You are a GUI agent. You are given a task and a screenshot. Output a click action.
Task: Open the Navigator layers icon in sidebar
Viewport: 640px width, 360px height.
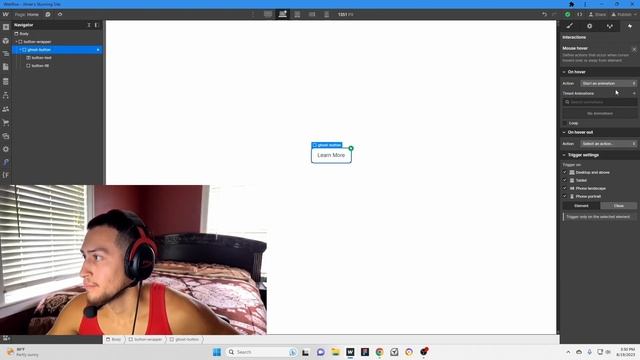click(x=6, y=53)
